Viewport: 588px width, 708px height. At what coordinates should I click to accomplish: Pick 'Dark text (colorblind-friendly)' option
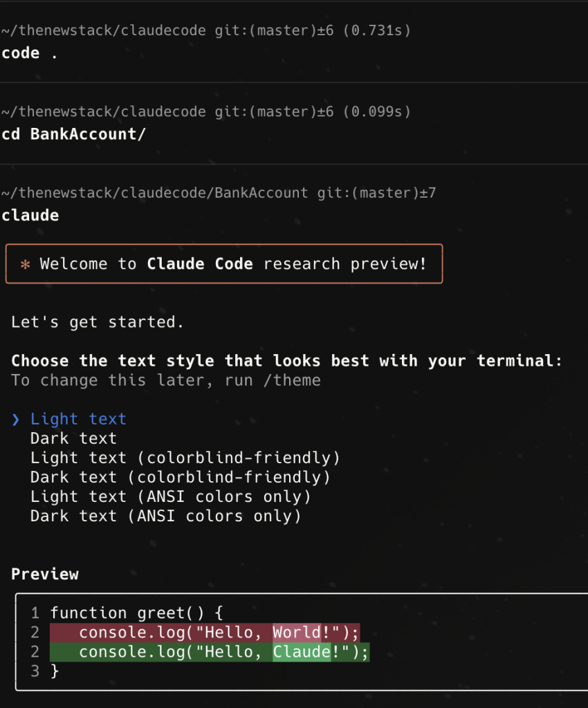click(180, 477)
